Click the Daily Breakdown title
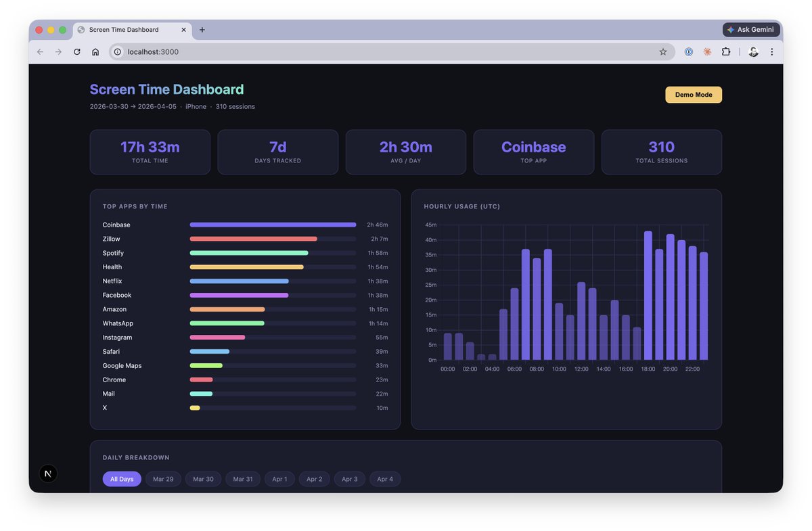812x531 pixels. click(136, 458)
